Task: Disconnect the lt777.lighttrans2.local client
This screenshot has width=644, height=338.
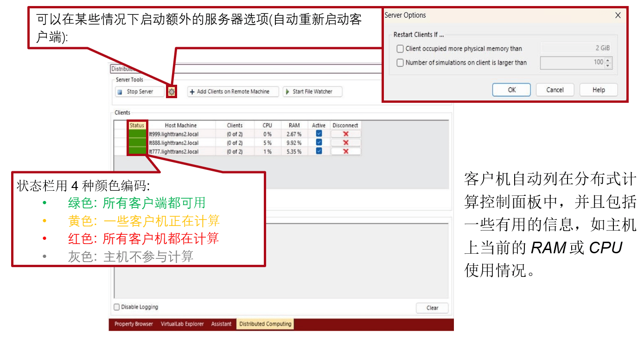Action: (x=345, y=151)
